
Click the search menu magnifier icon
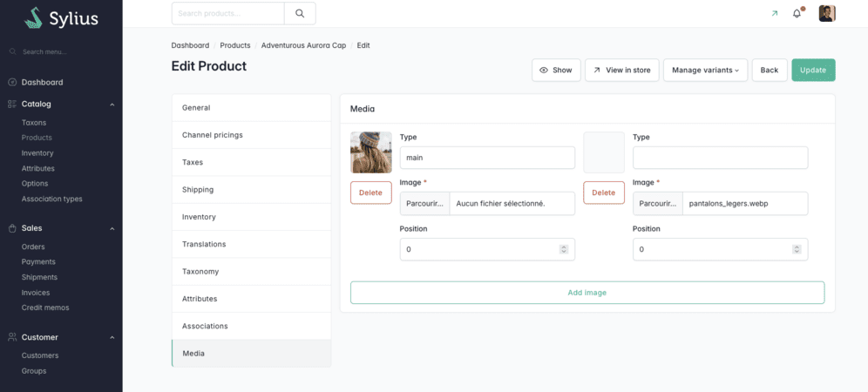click(13, 51)
